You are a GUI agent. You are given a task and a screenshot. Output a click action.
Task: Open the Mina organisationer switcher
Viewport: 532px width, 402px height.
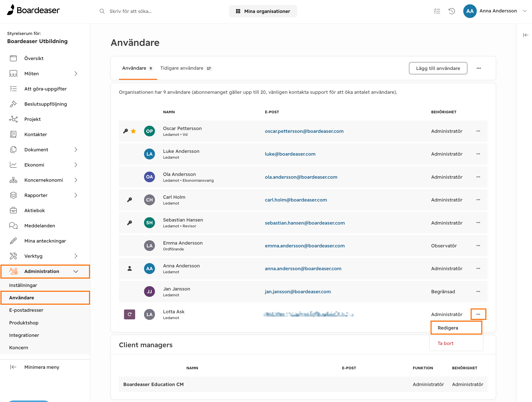click(x=263, y=11)
